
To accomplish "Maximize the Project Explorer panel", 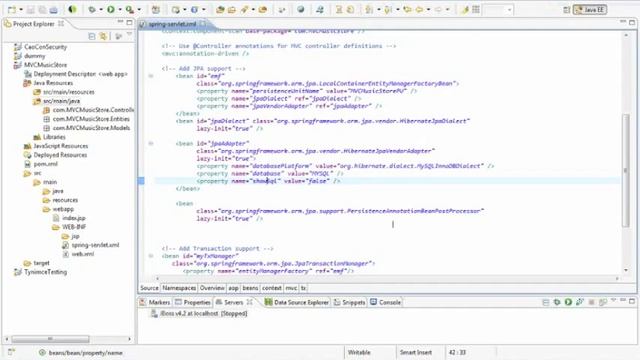I will click(129, 22).
